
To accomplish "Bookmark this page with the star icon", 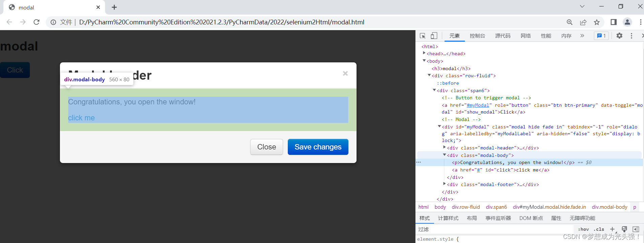I will click(597, 22).
